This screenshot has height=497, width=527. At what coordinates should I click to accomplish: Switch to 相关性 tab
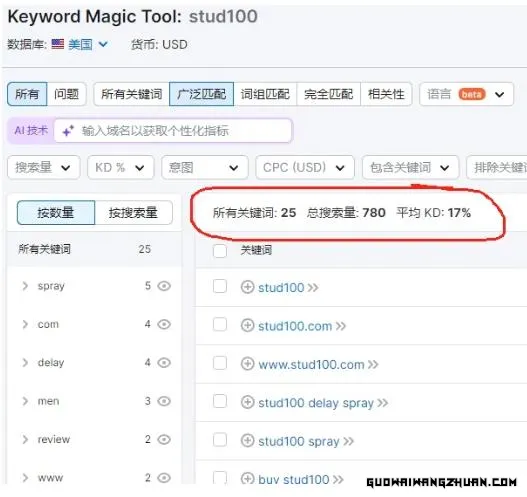386,94
